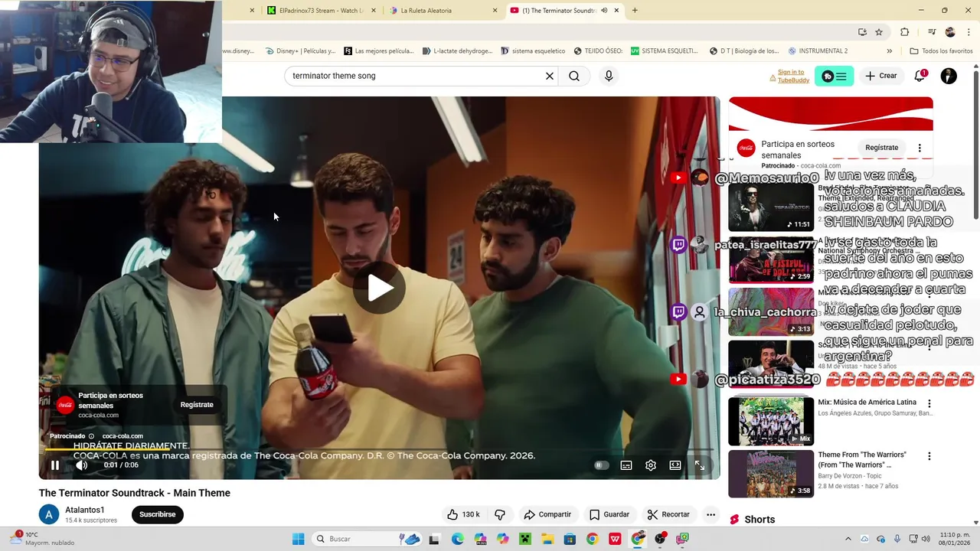
Task: Open the 11:51 Terminator theme thumbnail
Action: 771,207
